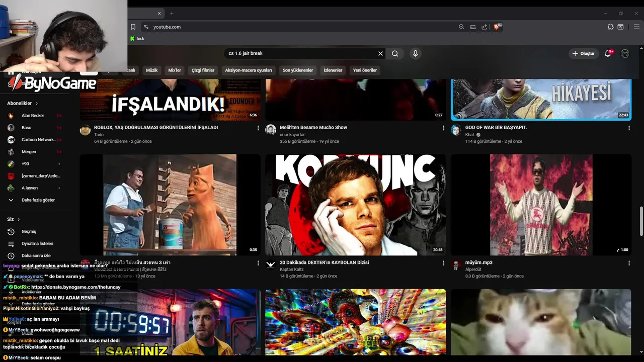Select the Mix'ler filter chip

(x=175, y=70)
